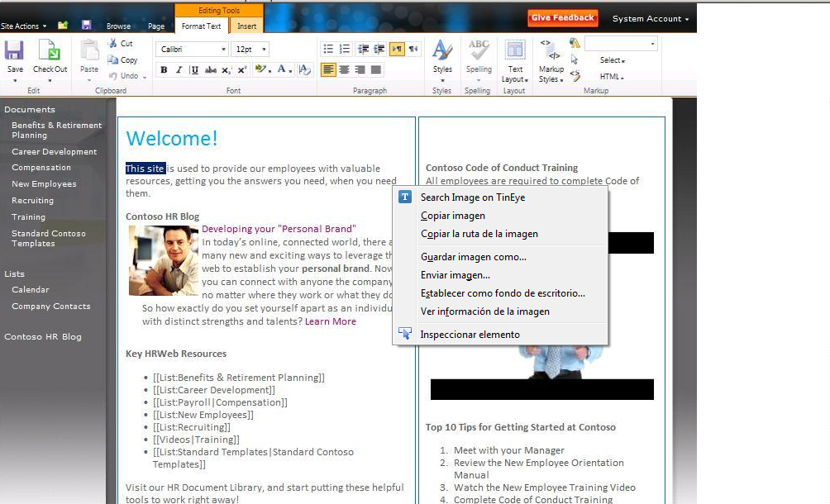Open the System Account dropdown
The image size is (830, 504).
click(651, 18)
